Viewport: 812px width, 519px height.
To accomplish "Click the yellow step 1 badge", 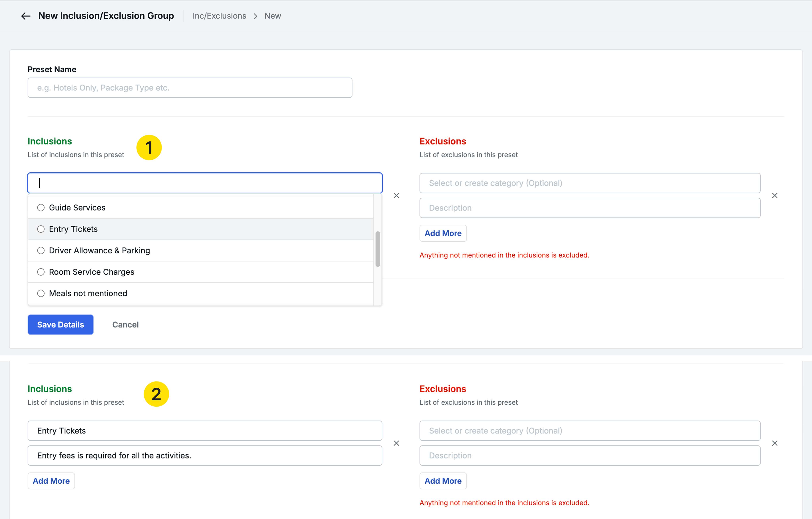I will (x=149, y=147).
